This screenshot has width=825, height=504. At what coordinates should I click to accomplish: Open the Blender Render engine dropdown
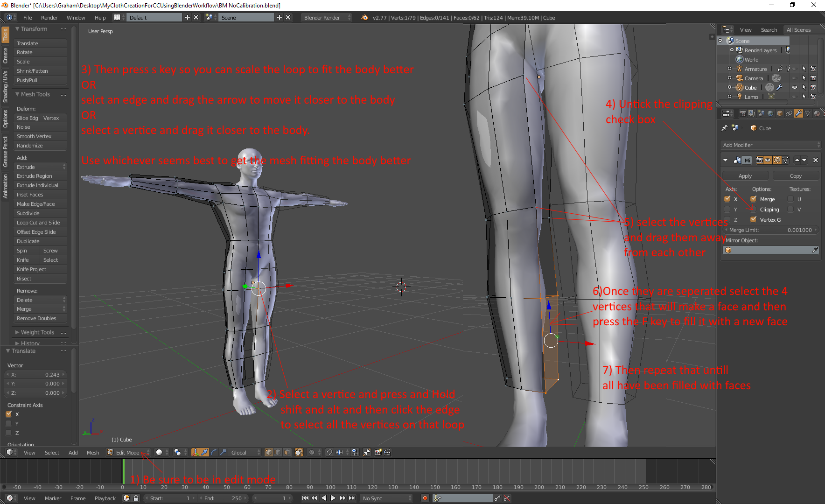coord(326,17)
